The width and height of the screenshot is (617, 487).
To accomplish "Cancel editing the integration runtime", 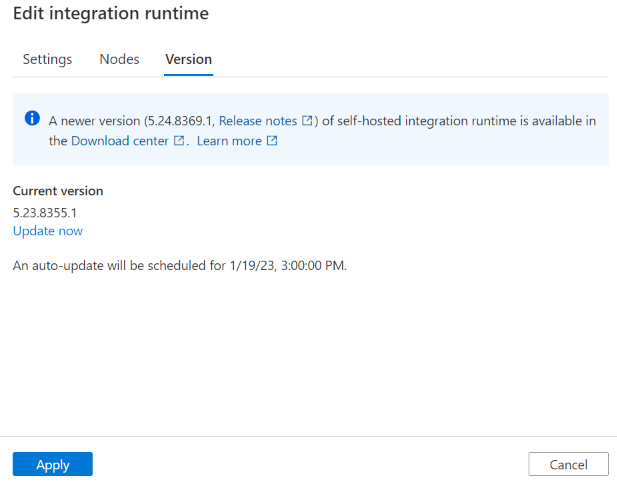I will [x=568, y=464].
